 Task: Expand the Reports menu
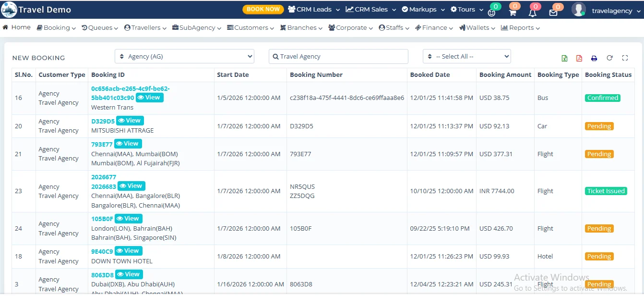[x=520, y=27]
